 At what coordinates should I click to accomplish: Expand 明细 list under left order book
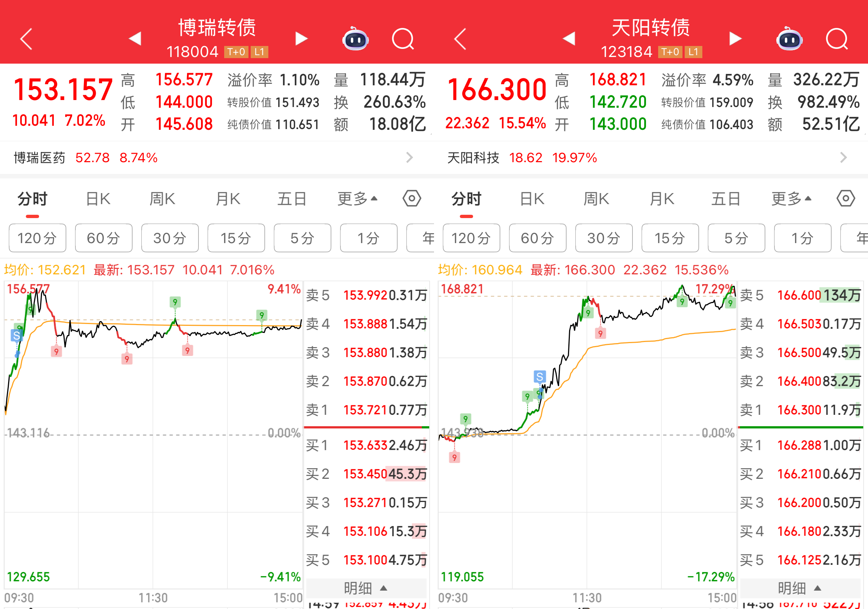pyautogui.click(x=366, y=588)
